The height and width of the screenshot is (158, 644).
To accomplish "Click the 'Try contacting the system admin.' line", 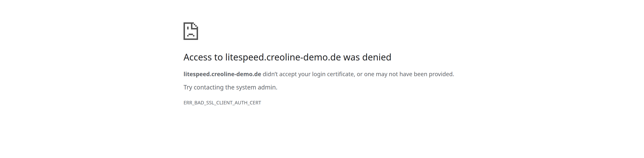I will [x=230, y=87].
